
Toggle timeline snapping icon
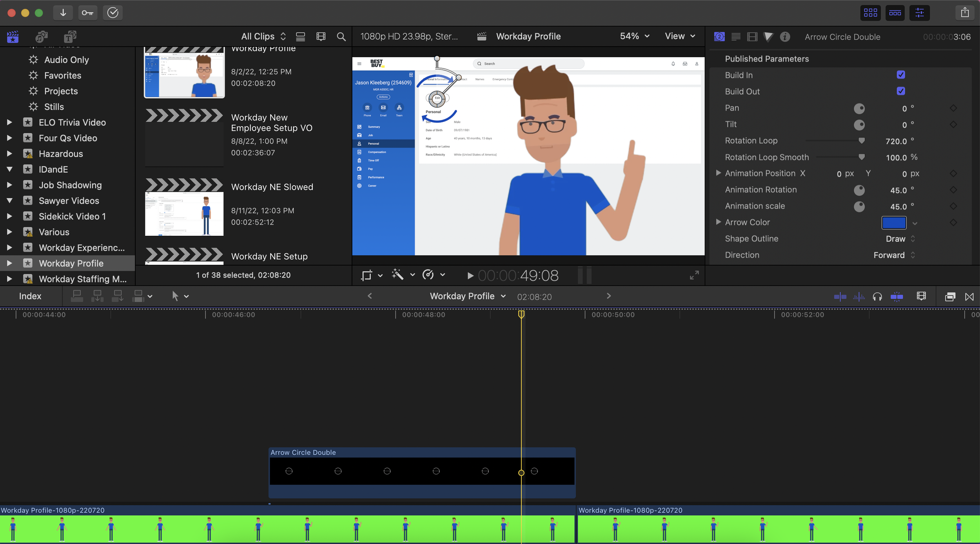[x=897, y=297]
